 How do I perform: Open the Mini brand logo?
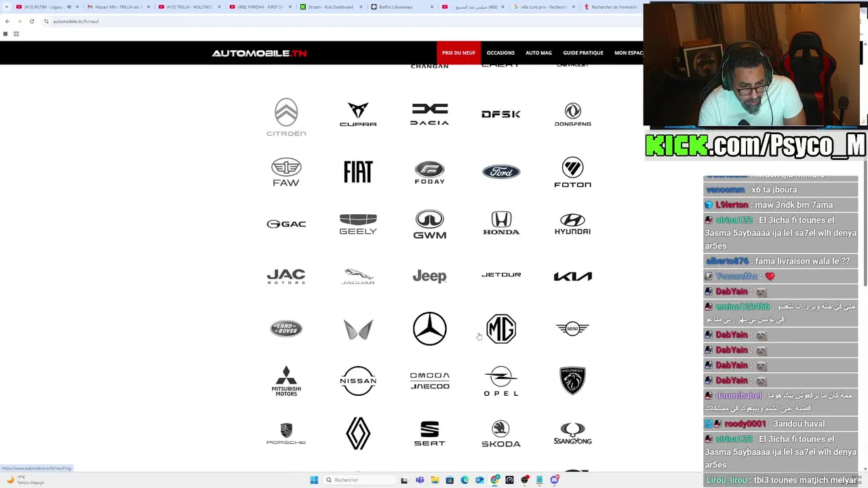click(573, 329)
